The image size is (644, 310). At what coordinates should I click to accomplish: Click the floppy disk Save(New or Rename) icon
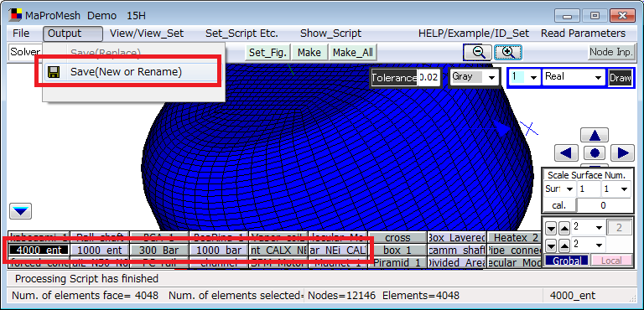tap(54, 72)
